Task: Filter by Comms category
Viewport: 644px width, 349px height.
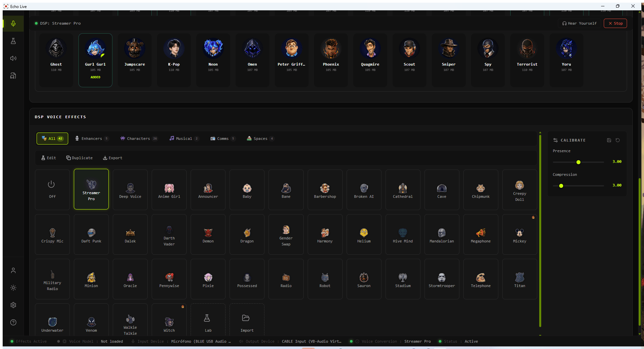Action: [223, 139]
